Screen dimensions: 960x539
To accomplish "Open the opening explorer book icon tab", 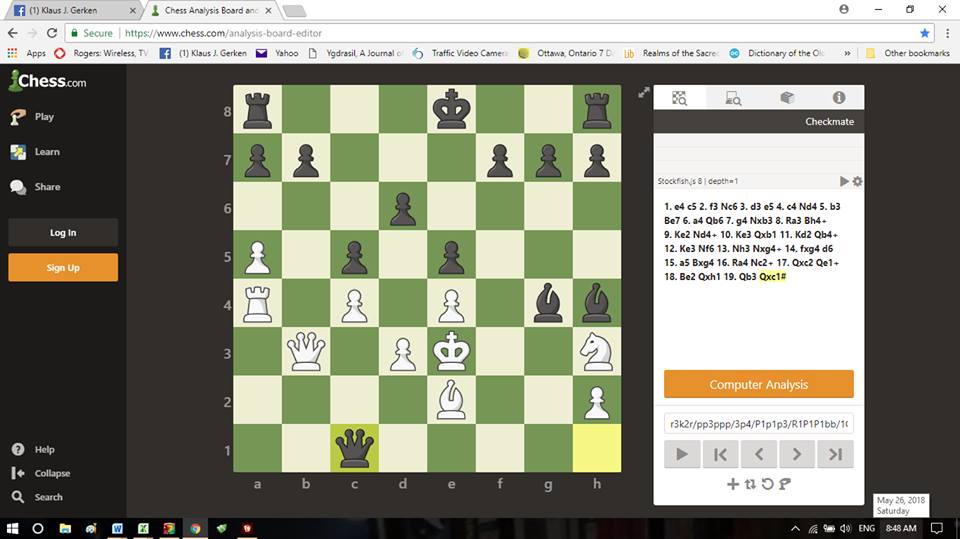I will tap(786, 98).
